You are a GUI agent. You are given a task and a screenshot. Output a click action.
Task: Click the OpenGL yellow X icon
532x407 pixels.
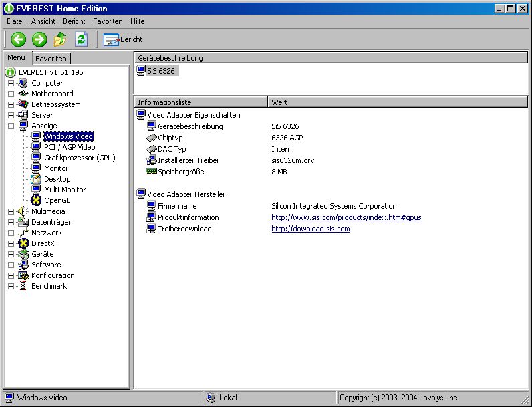coord(36,200)
